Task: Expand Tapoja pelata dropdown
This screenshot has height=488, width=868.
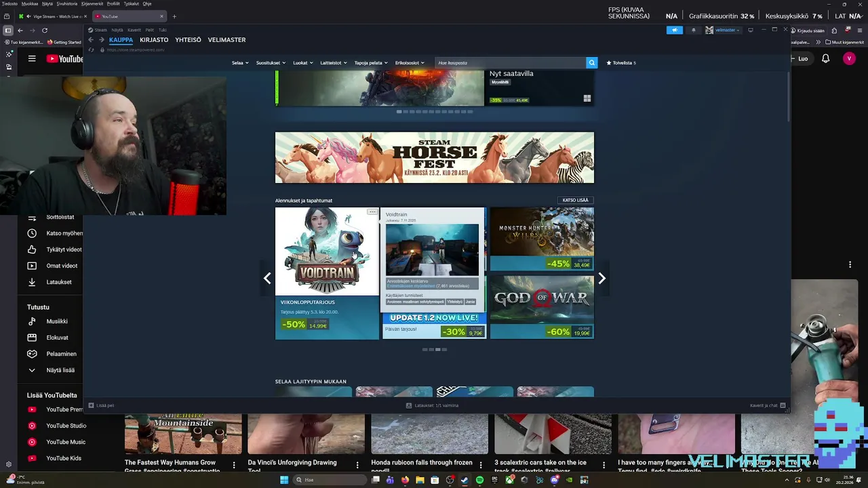Action: tap(371, 62)
